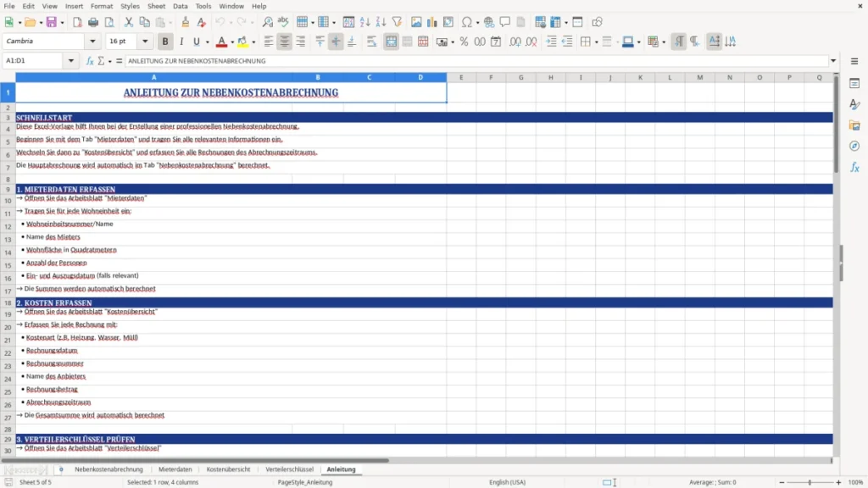Open the Sidebar Navigator compass icon

[854, 146]
